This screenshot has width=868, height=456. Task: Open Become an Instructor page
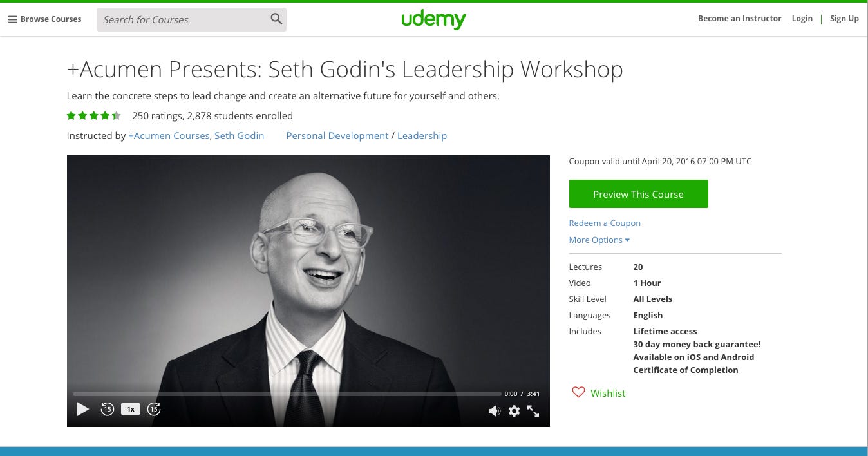click(739, 19)
